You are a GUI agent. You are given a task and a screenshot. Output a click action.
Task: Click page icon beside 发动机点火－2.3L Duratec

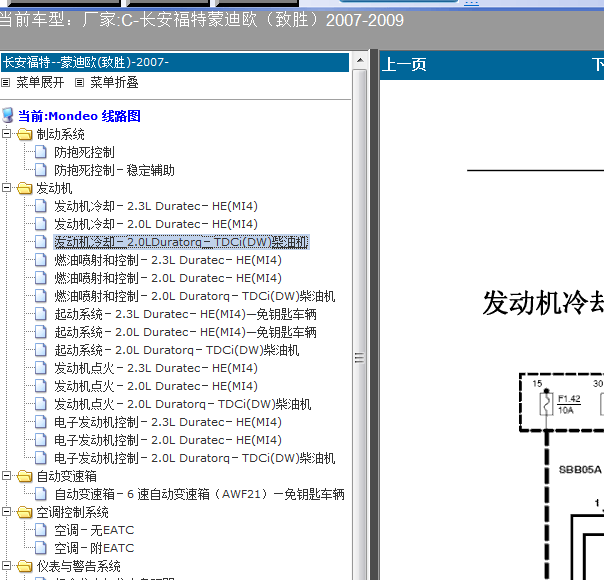(x=40, y=368)
